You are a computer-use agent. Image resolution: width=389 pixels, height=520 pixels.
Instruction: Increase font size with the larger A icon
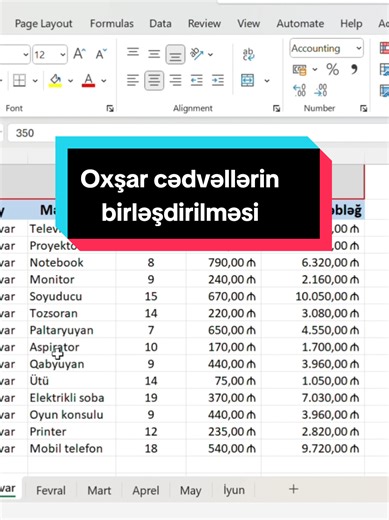pos(79,53)
